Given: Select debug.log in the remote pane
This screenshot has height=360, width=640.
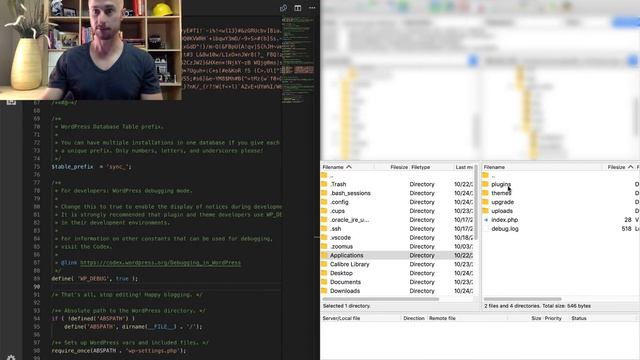Looking at the screenshot, I should click(505, 229).
